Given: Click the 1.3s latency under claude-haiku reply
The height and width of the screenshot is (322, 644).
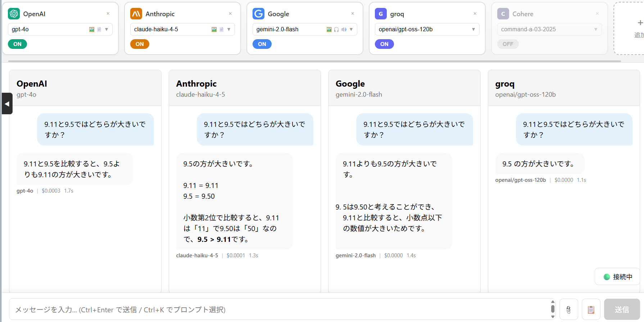Looking at the screenshot, I should coord(254,256).
